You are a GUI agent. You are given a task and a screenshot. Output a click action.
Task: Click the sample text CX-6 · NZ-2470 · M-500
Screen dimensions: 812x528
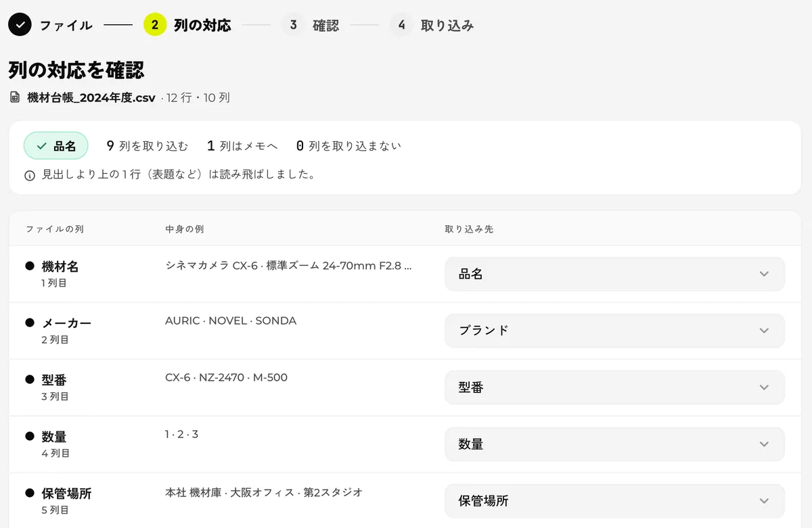pyautogui.click(x=226, y=377)
